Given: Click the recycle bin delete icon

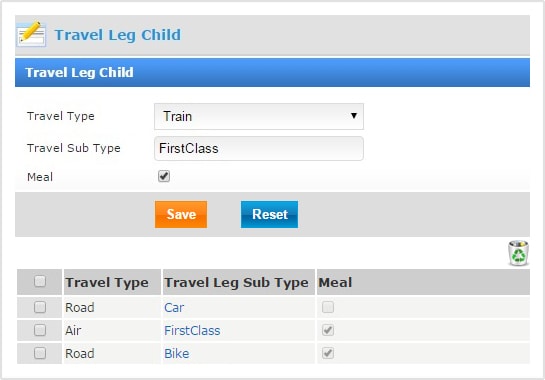Looking at the screenshot, I should pyautogui.click(x=518, y=253).
